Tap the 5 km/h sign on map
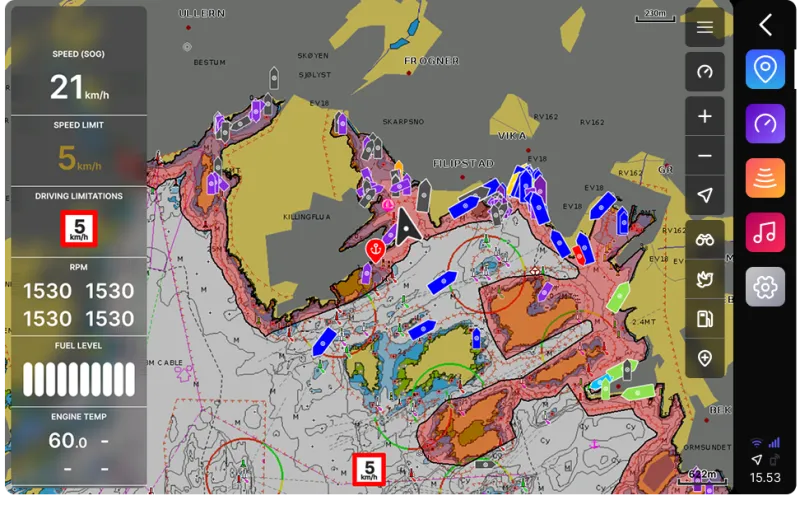The height and width of the screenshot is (505, 800). (369, 469)
